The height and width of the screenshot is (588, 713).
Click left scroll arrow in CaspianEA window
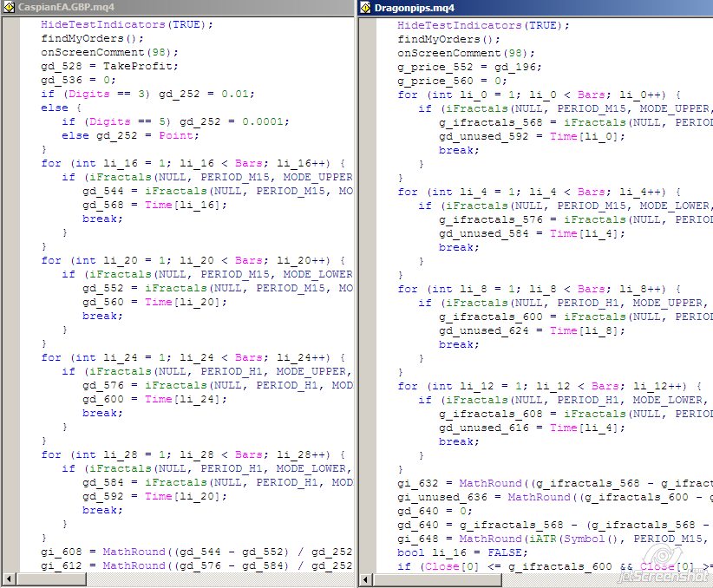click(x=9, y=579)
